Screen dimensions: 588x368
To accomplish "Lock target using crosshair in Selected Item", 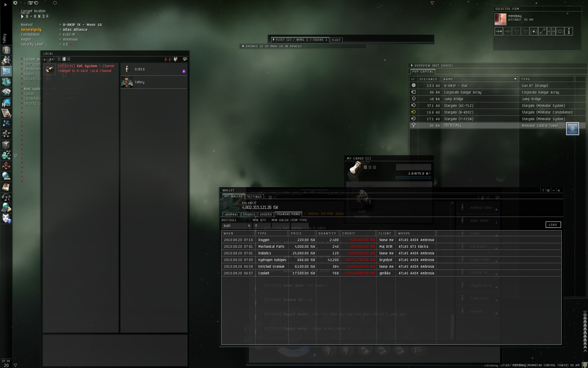I will (x=551, y=31).
